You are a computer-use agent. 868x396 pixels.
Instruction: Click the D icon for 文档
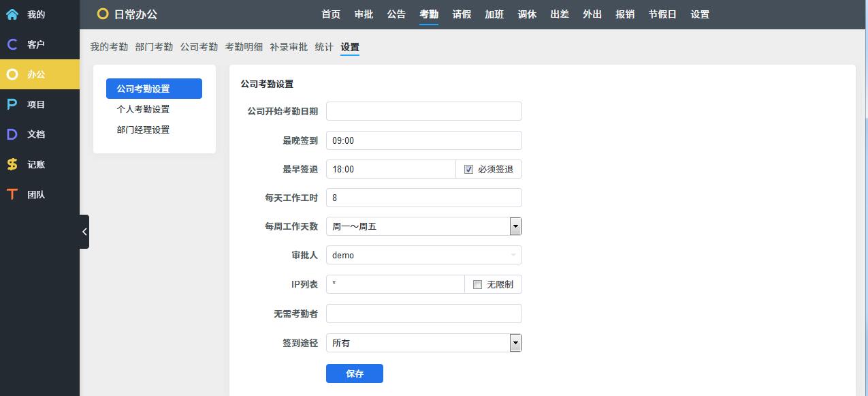coord(12,134)
